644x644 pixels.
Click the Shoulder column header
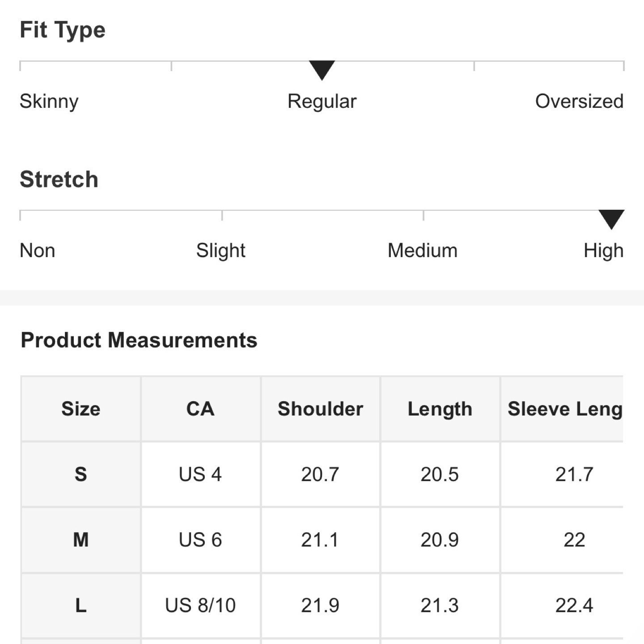coord(320,409)
